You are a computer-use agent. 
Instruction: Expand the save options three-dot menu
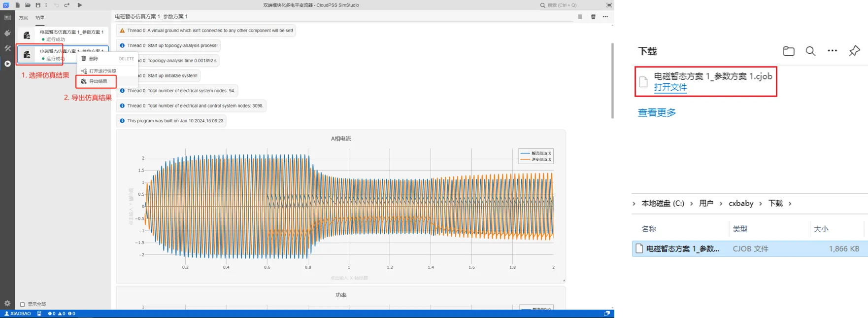point(46,5)
